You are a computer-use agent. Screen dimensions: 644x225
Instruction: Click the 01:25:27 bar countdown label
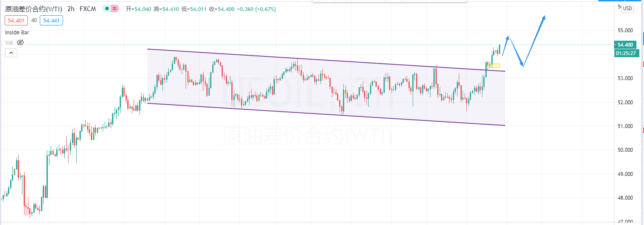click(625, 53)
